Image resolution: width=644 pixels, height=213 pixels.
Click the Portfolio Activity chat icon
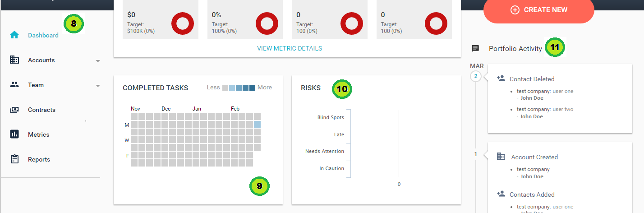click(x=475, y=48)
